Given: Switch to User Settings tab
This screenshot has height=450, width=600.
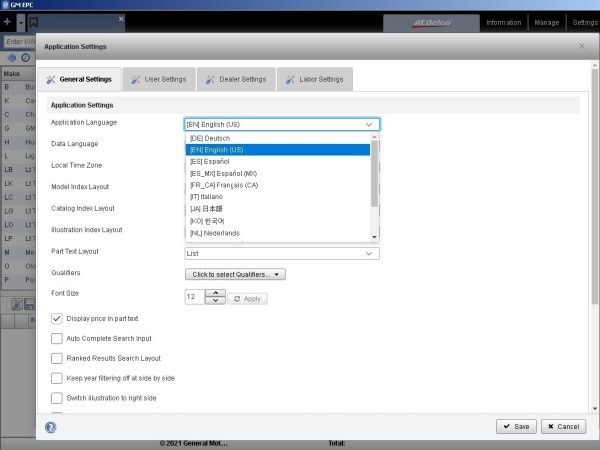Looking at the screenshot, I should (159, 79).
